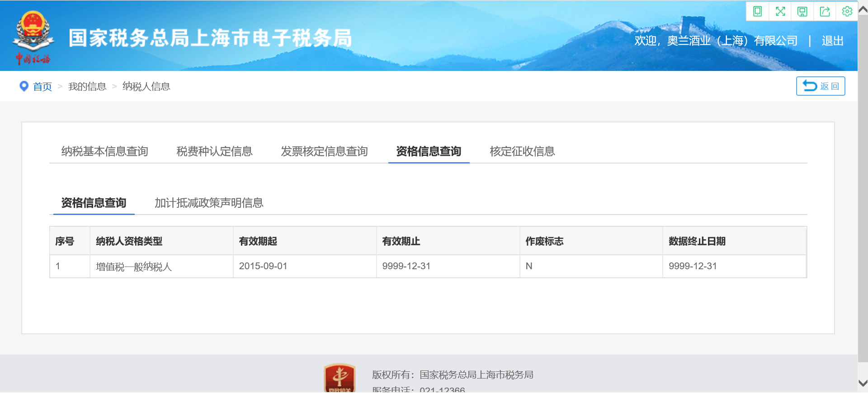Click the red badge logo in footer
Viewport: 868px width, 393px height.
pos(340,378)
